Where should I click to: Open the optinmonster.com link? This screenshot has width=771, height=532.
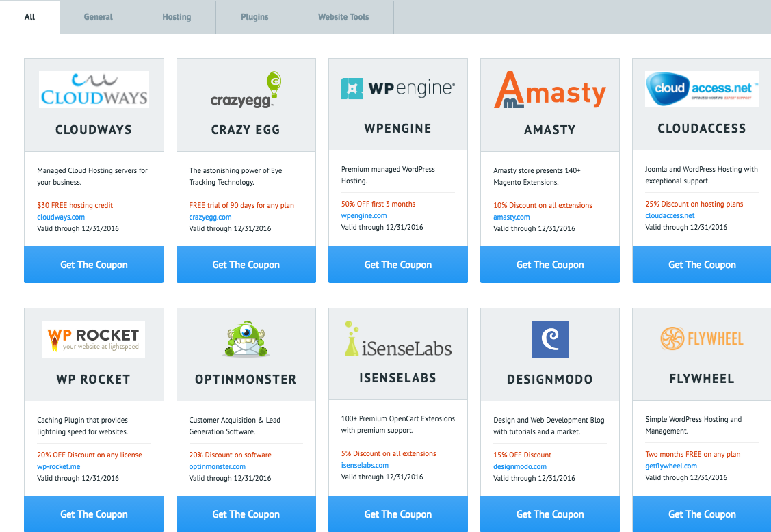point(218,466)
